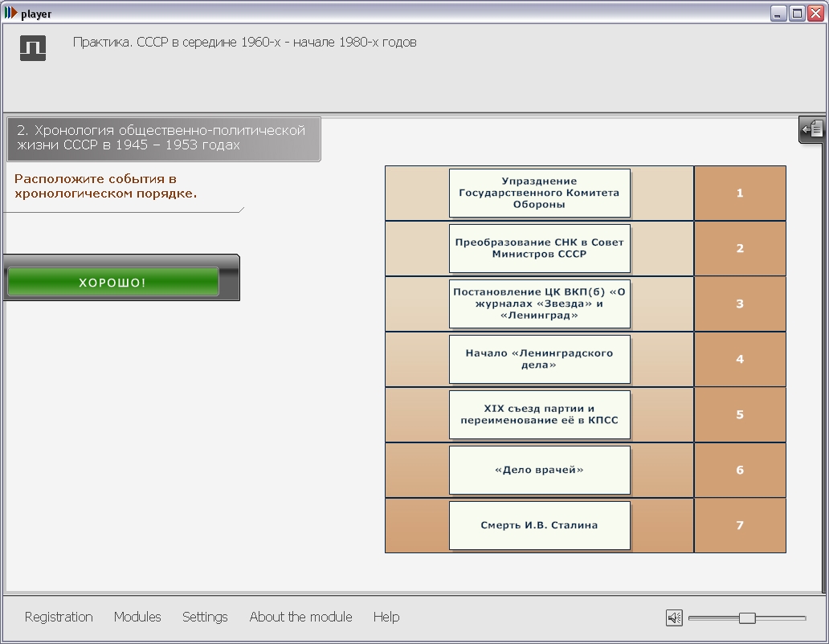Click the player app icon in title bar
Screen dimensions: 829x644
tap(10, 14)
